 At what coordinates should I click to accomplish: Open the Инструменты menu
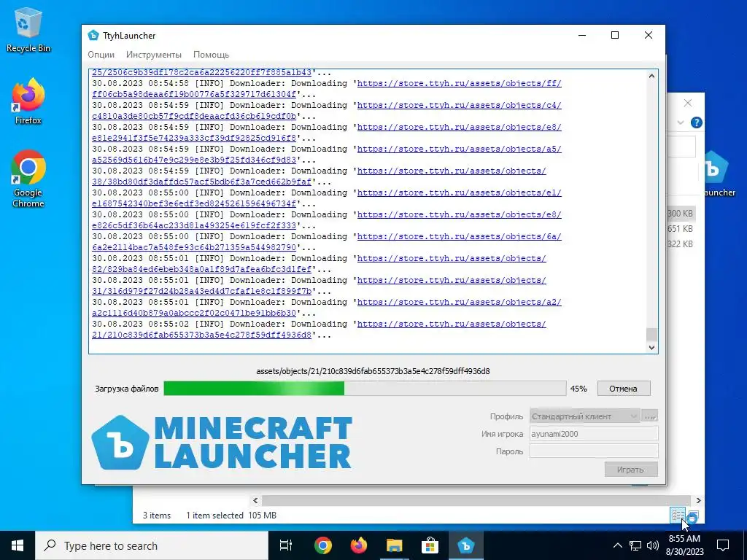click(x=154, y=55)
